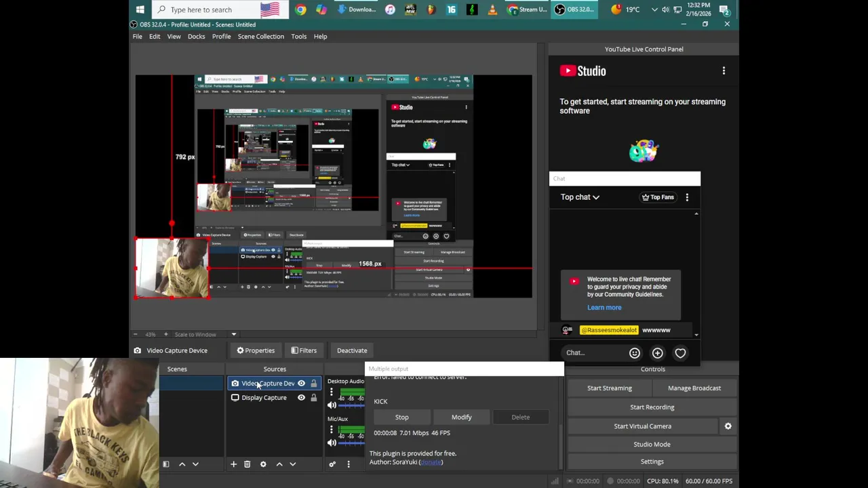Click the plus circle icon in chat
Screen dimensions: 868x488
658,353
